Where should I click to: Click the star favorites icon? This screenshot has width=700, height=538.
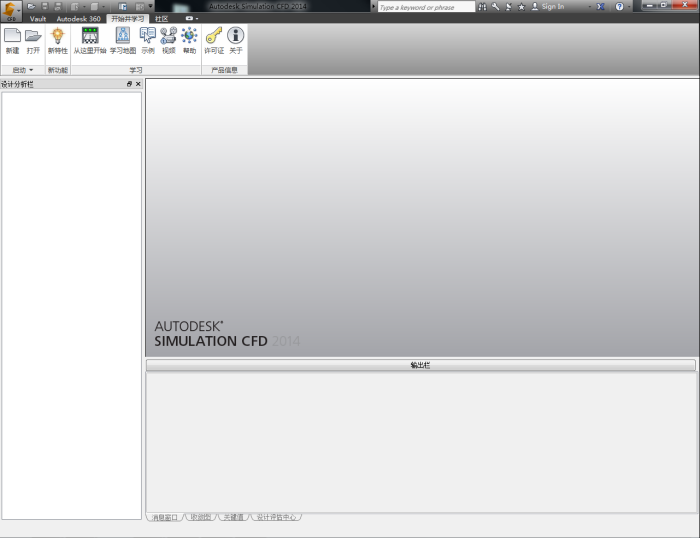coord(521,7)
